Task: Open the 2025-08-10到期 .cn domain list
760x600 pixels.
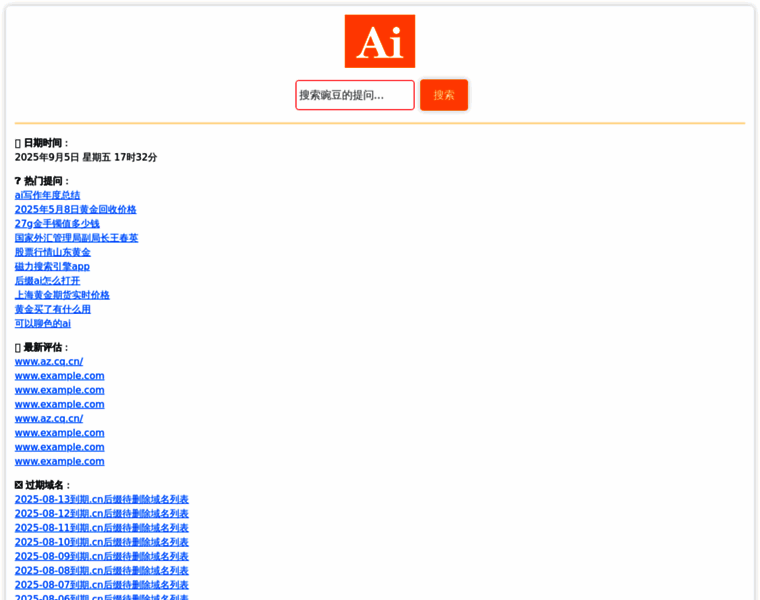Action: click(x=102, y=542)
